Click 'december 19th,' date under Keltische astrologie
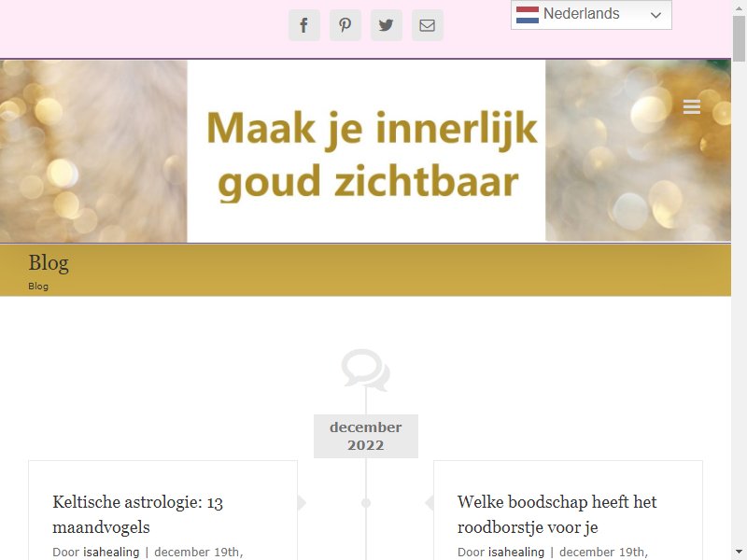The image size is (747, 560). click(x=199, y=552)
